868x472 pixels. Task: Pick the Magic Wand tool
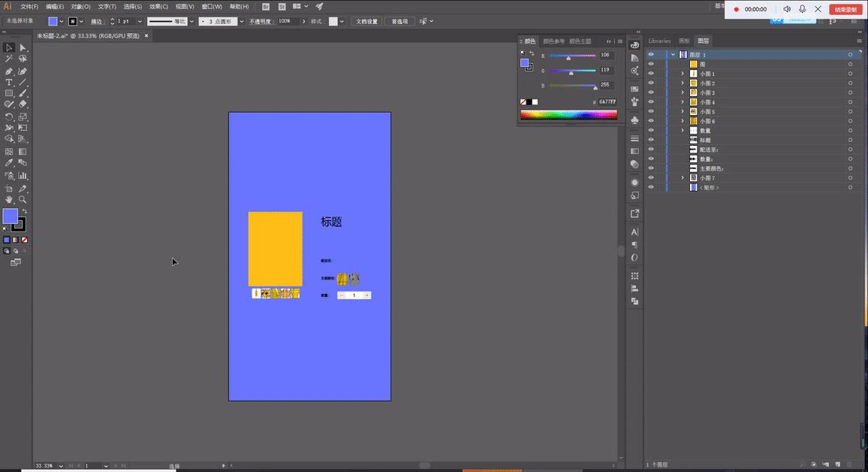click(x=9, y=59)
